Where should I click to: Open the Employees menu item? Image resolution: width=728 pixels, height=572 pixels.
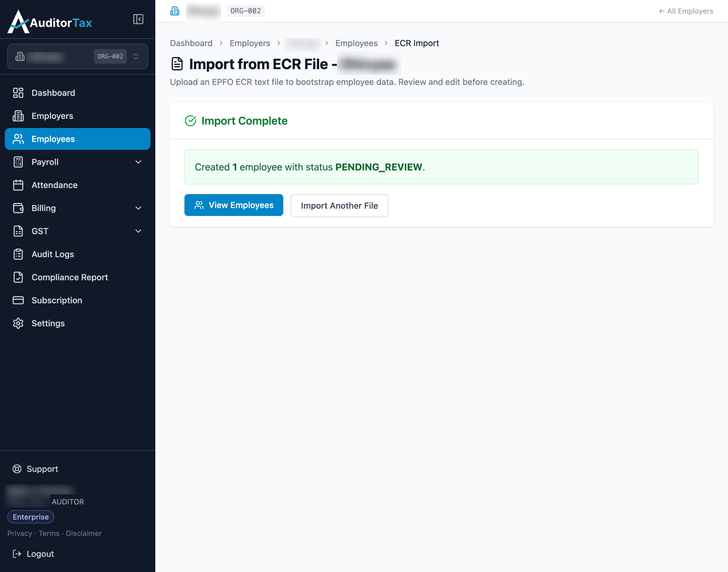(77, 139)
